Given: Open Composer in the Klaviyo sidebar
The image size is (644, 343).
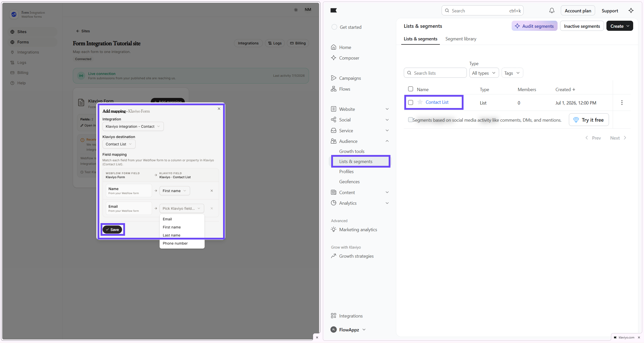Looking at the screenshot, I should (345, 58).
